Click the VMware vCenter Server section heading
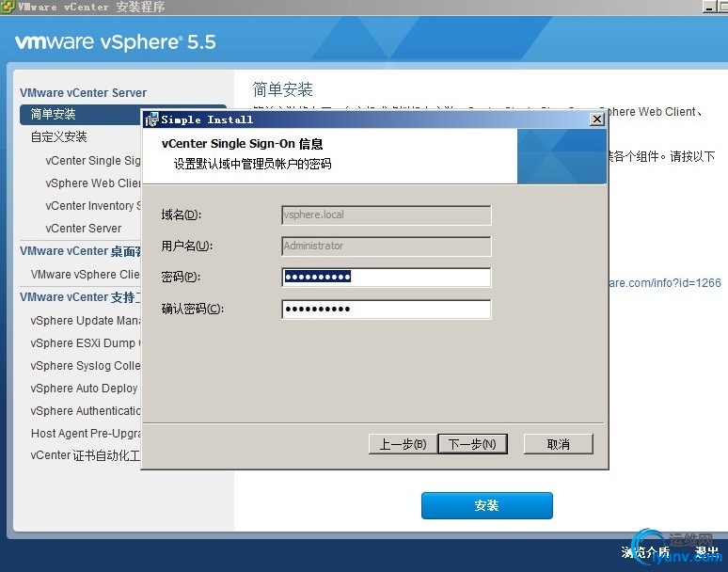This screenshot has width=728, height=572. (83, 92)
